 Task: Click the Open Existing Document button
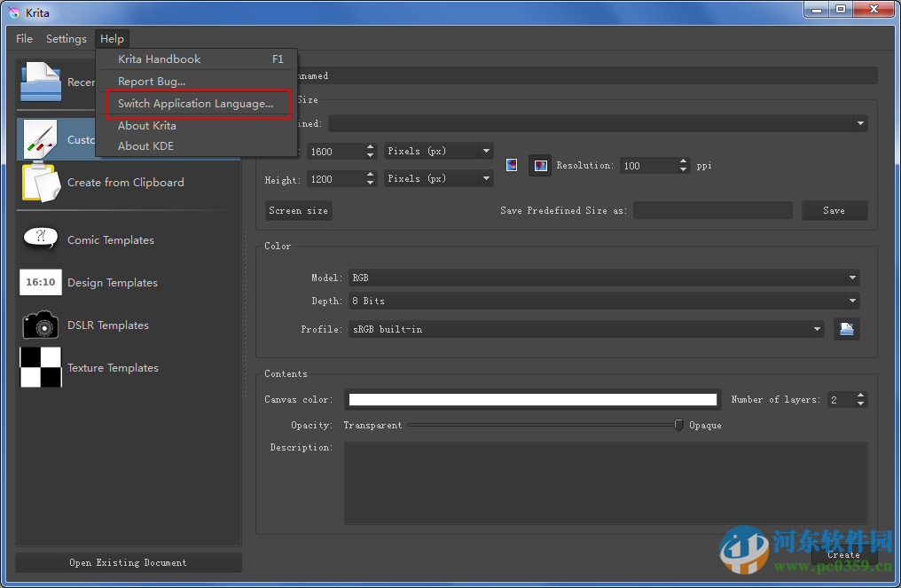pos(128,562)
